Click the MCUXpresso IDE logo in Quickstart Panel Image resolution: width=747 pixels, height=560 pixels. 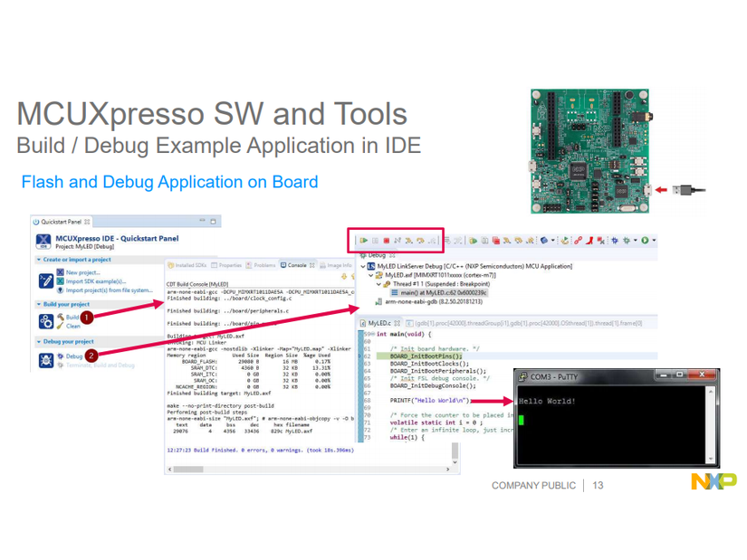[x=43, y=242]
